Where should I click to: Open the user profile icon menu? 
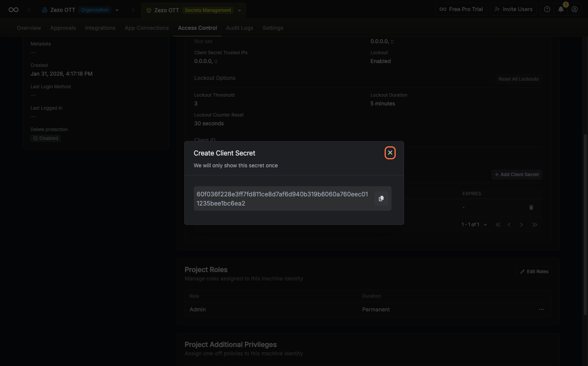(574, 9)
